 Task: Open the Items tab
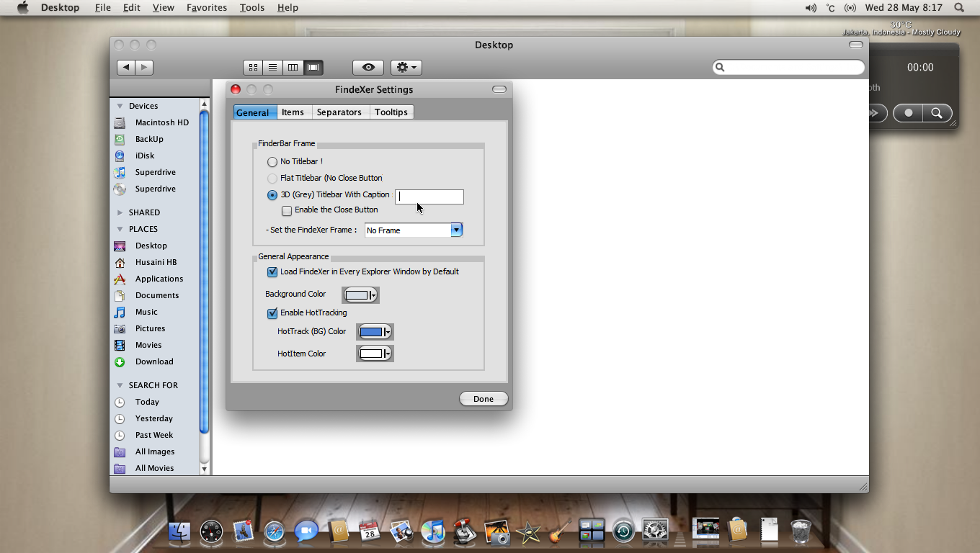(x=293, y=112)
